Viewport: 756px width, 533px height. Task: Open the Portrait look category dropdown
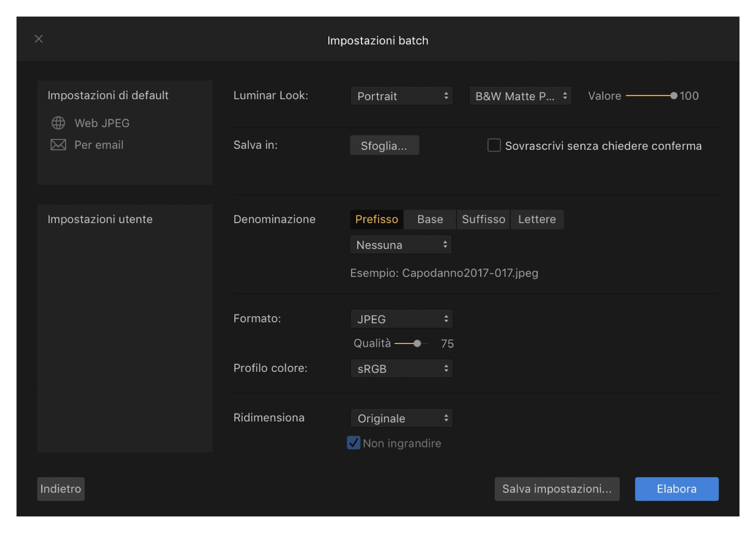[401, 96]
